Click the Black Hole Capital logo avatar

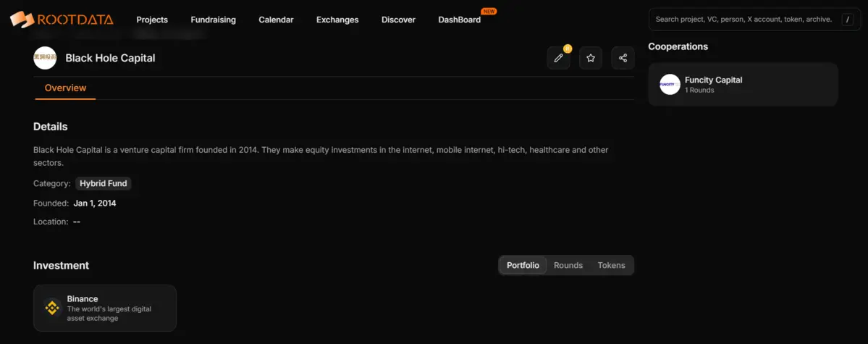[45, 58]
